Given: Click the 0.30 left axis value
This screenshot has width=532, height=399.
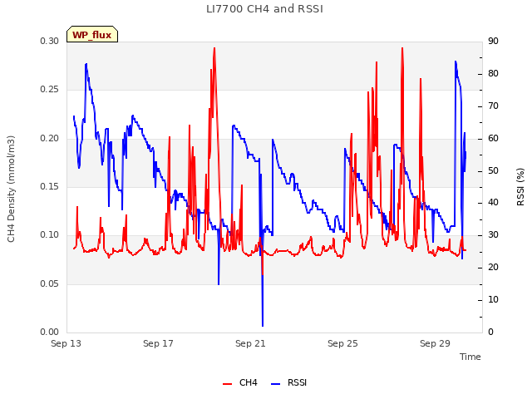Looking at the screenshot, I should point(50,41).
